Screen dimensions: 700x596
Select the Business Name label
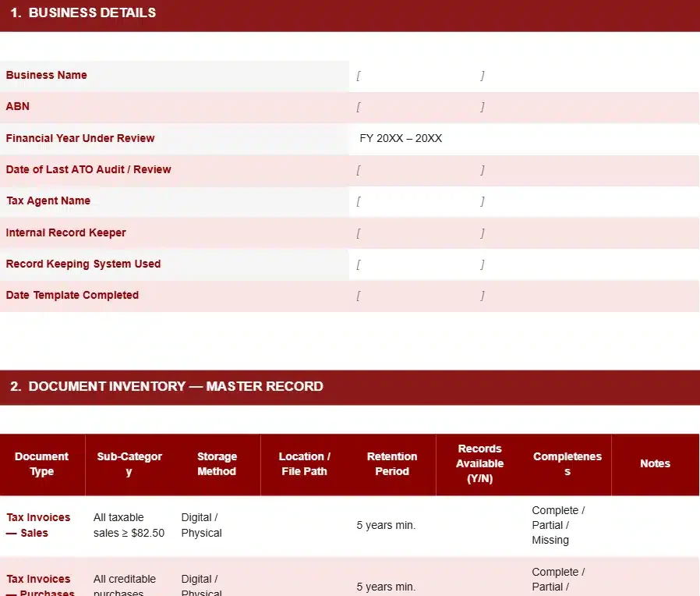(47, 75)
